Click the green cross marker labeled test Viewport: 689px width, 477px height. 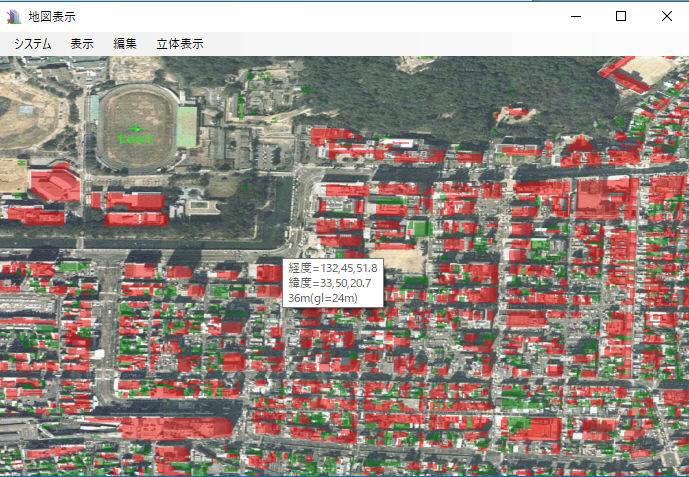136,129
